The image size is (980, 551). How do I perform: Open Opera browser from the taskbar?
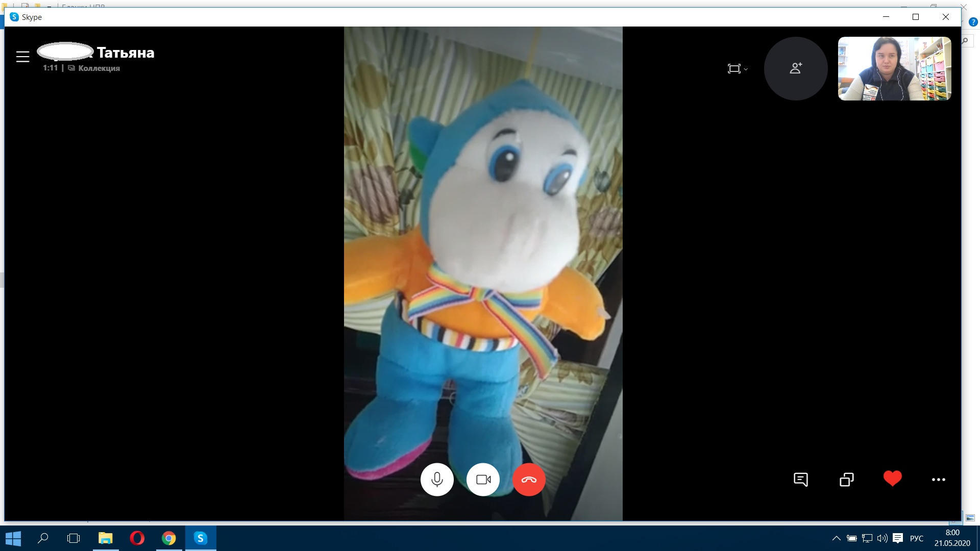(x=137, y=538)
